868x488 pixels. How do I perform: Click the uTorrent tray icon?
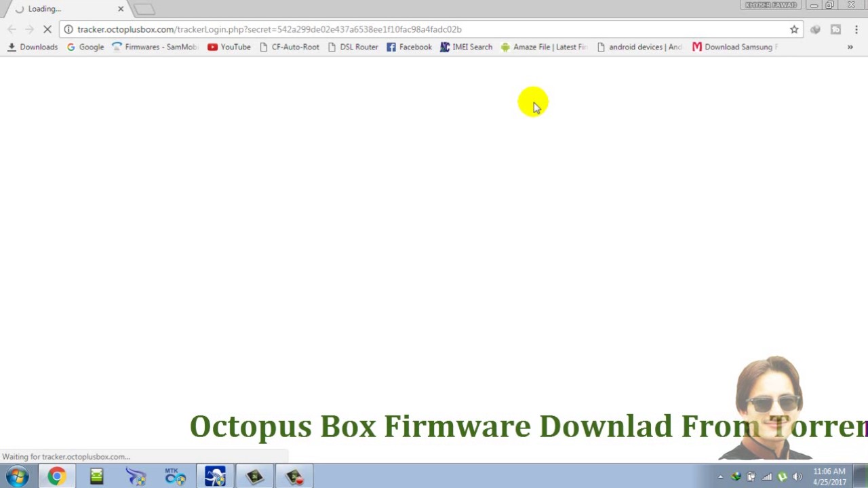(782, 476)
